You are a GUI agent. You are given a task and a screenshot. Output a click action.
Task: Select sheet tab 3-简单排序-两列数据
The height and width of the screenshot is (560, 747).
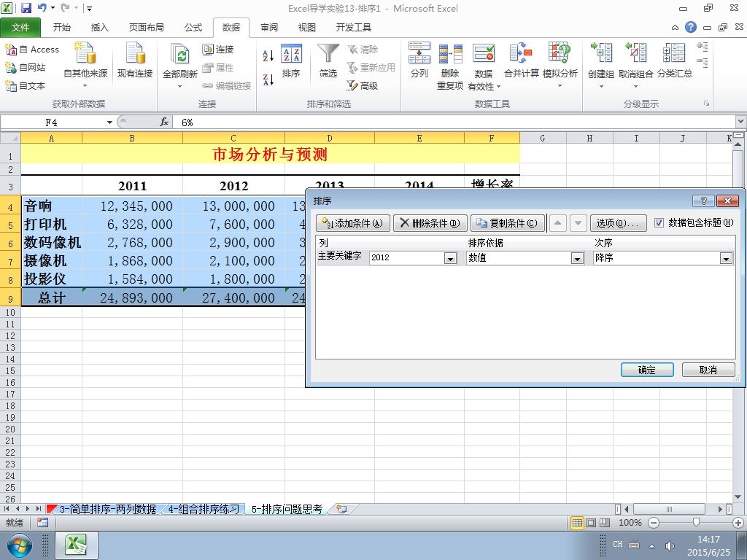click(108, 509)
